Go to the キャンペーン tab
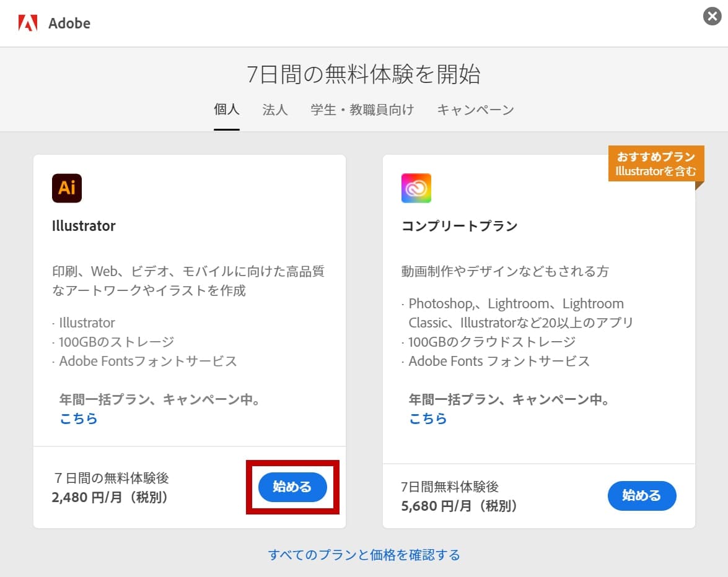Screen dimensions: 728x577 (475, 110)
